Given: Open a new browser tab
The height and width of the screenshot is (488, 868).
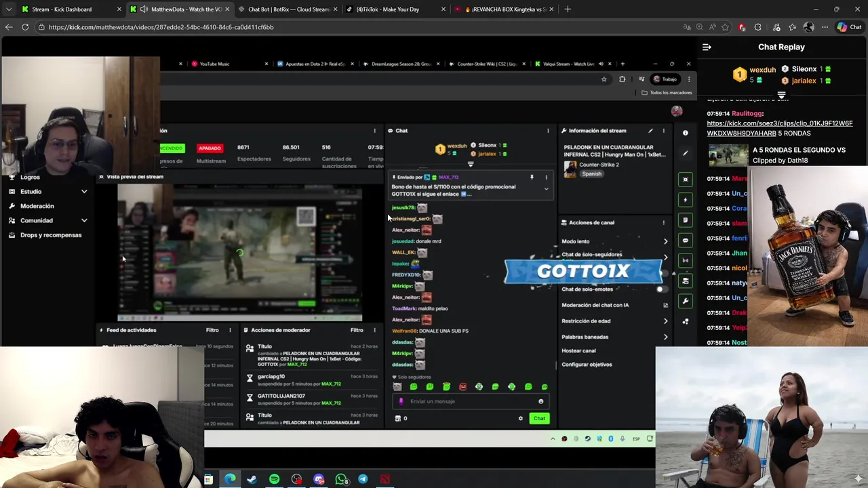Looking at the screenshot, I should [568, 9].
